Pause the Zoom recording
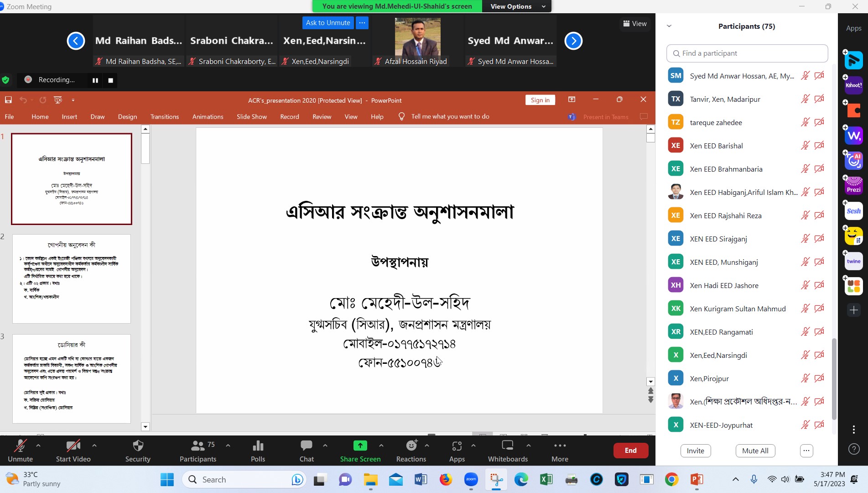 (x=95, y=80)
